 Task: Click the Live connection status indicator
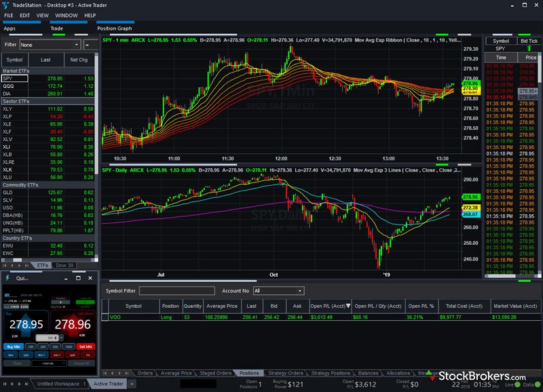pos(517,385)
